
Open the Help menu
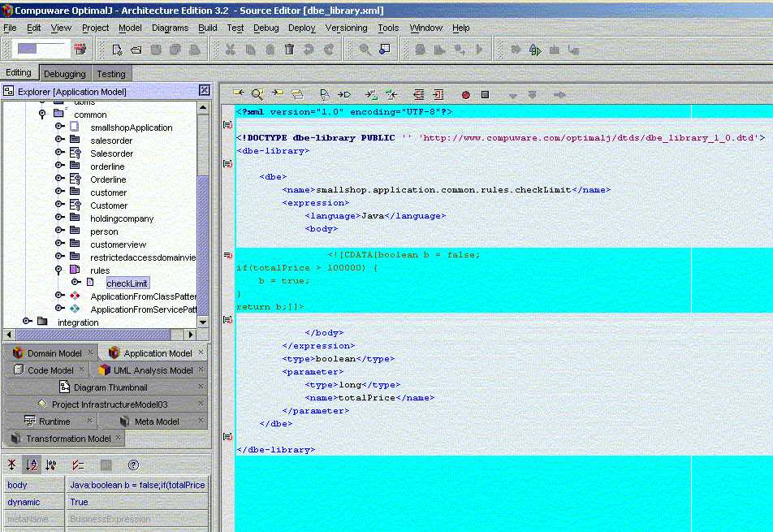(461, 28)
